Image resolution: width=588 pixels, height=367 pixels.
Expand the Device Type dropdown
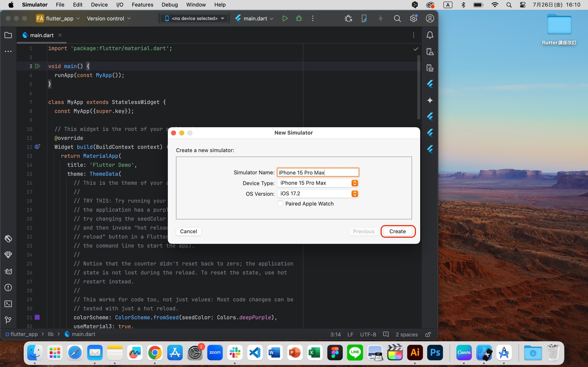355,183
